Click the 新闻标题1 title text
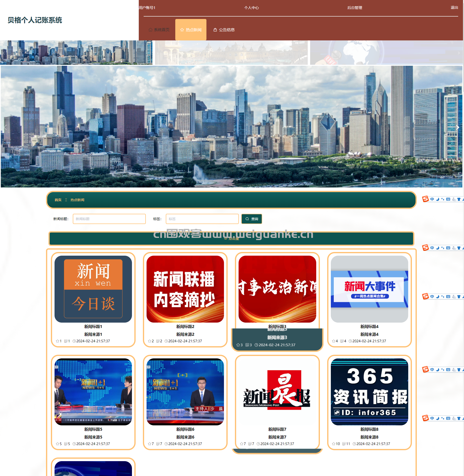Viewport: 464px width, 476px height. pos(93,327)
